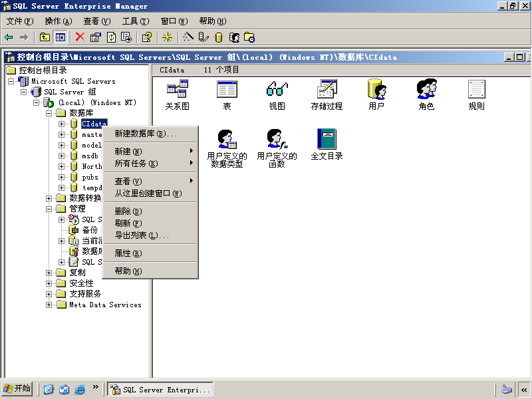This screenshot has width=532, height=399.
Task: Open the 角色 roles icon
Action: tap(426, 95)
